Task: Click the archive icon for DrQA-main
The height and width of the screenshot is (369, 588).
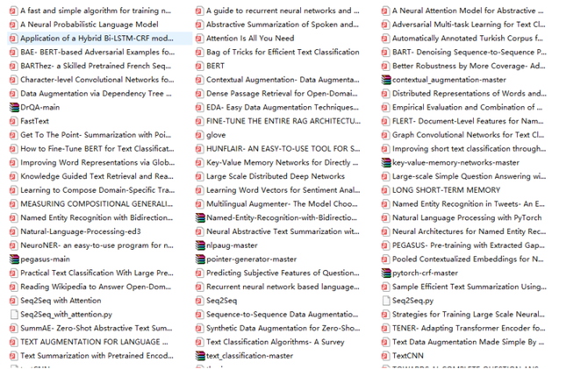Action: point(14,108)
